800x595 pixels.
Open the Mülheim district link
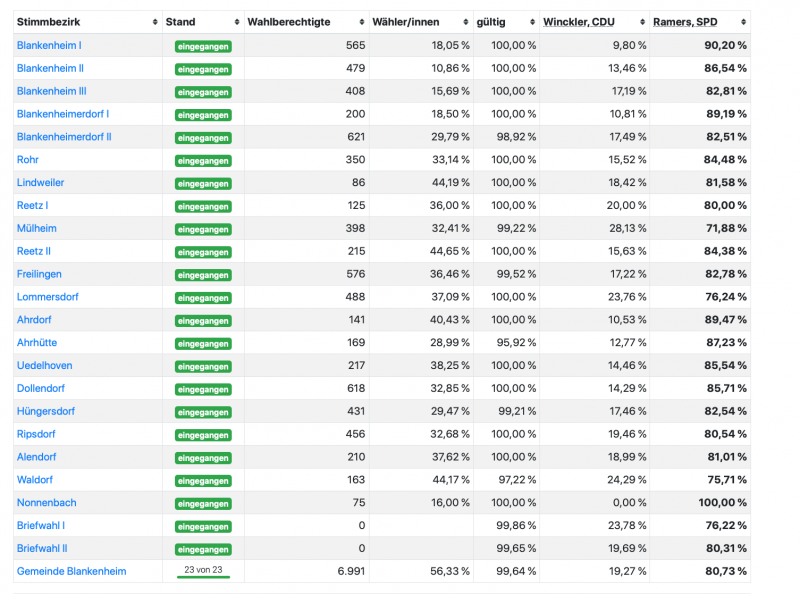[x=37, y=228]
